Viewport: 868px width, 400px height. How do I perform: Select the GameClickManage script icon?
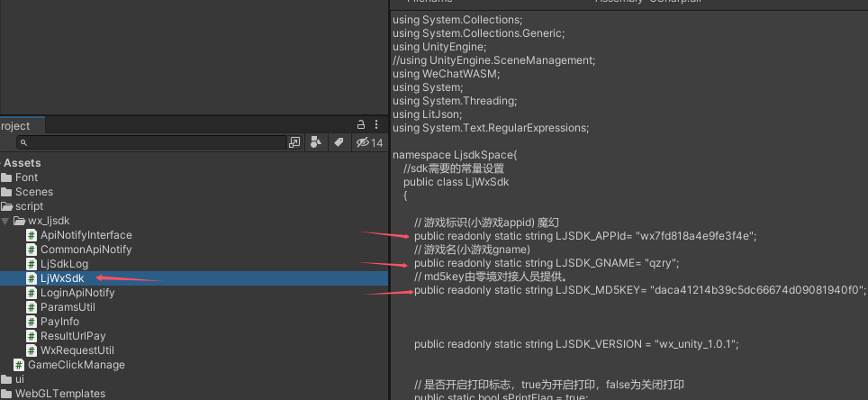tap(19, 365)
